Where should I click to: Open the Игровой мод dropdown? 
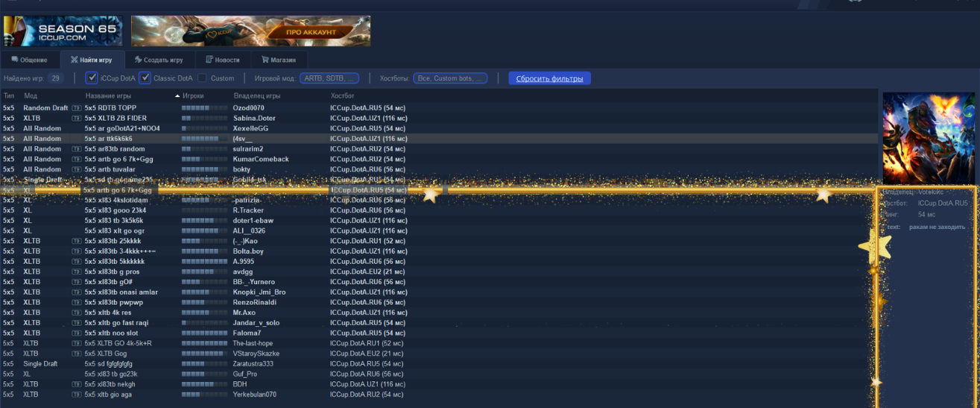tap(329, 78)
